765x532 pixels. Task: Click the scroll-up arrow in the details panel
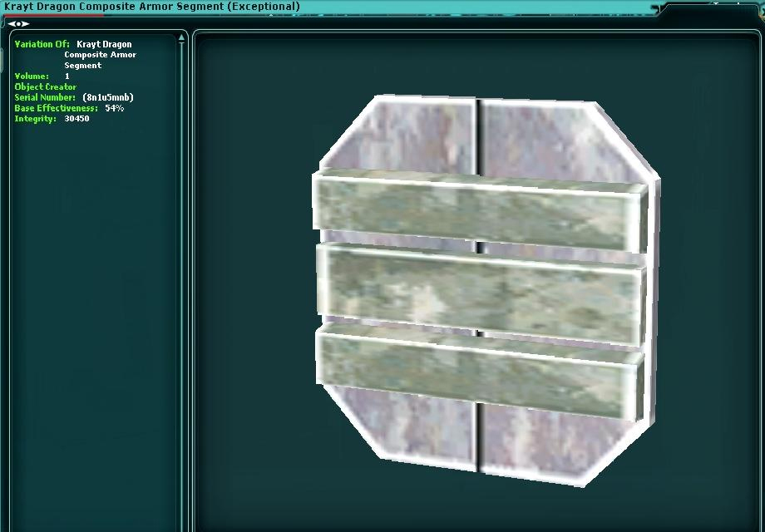point(180,37)
